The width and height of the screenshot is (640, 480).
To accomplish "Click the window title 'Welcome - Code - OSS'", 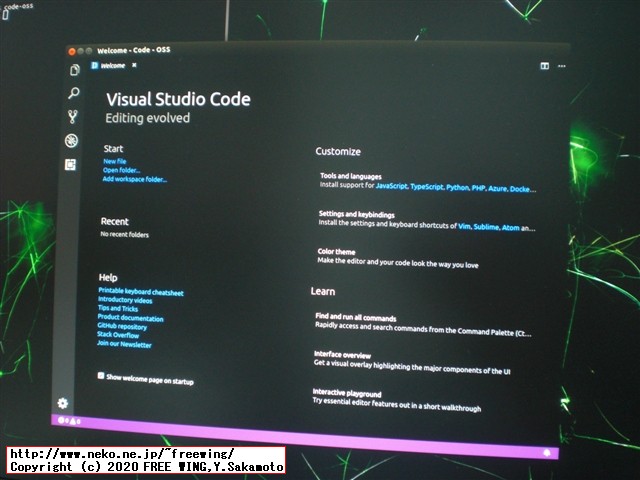I will (x=133, y=50).
